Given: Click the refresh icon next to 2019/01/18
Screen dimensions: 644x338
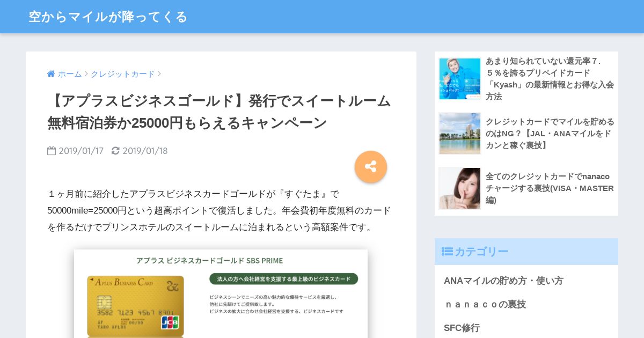Looking at the screenshot, I should click(115, 151).
